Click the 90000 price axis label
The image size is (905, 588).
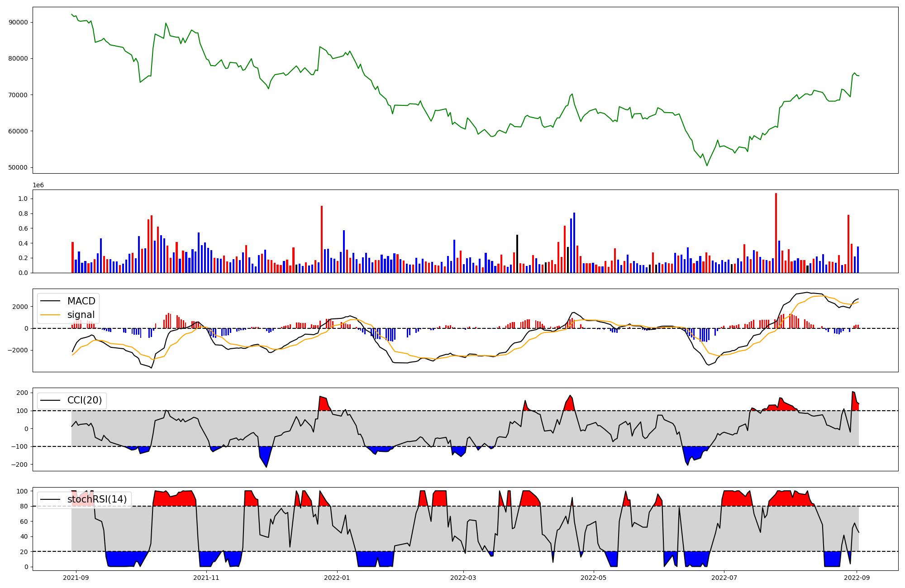18,22
